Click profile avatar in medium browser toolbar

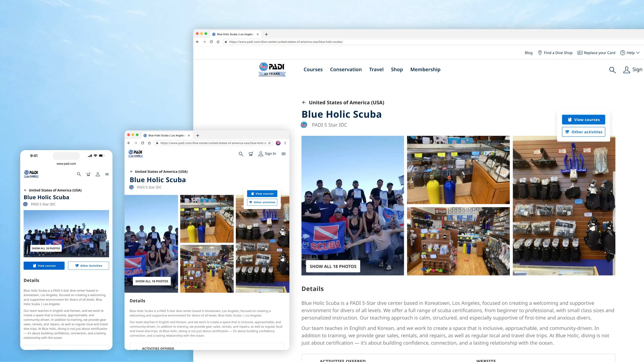(x=278, y=143)
